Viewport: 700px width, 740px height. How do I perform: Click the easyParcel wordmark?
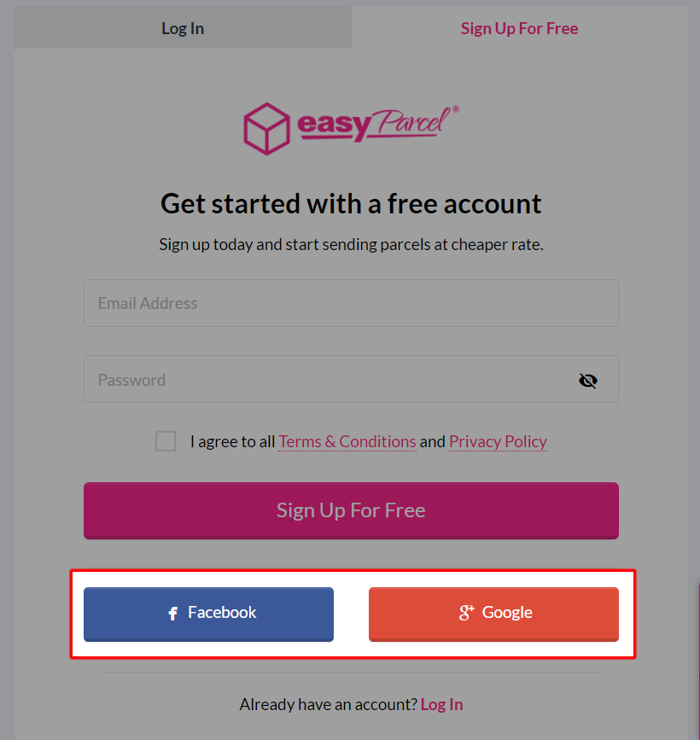pyautogui.click(x=371, y=125)
